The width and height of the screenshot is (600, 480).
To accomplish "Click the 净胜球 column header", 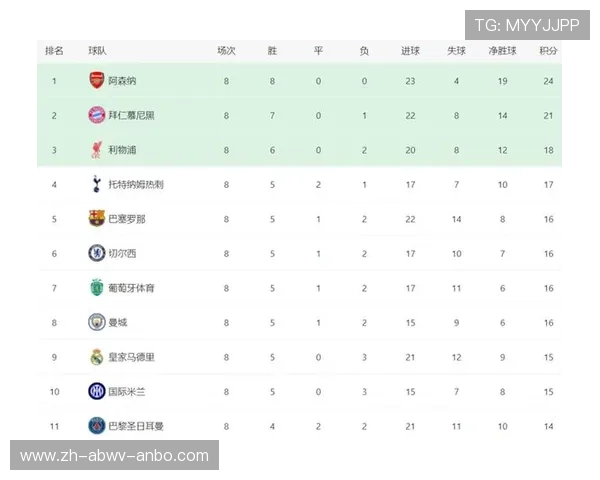I will tap(502, 50).
